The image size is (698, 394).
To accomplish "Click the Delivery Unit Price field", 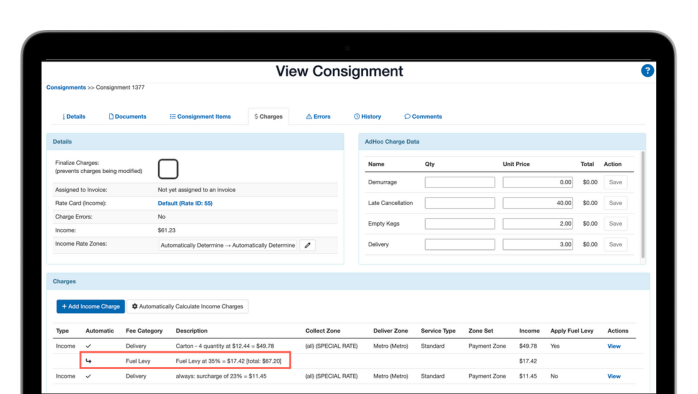I will click(x=538, y=244).
